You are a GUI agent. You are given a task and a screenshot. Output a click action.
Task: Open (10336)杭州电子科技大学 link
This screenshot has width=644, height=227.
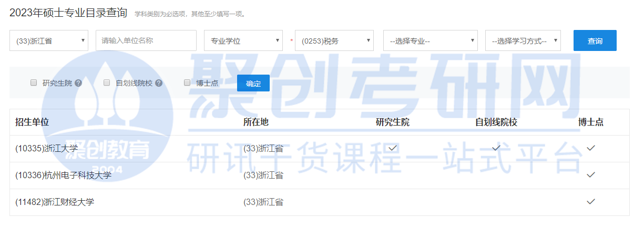64,175
